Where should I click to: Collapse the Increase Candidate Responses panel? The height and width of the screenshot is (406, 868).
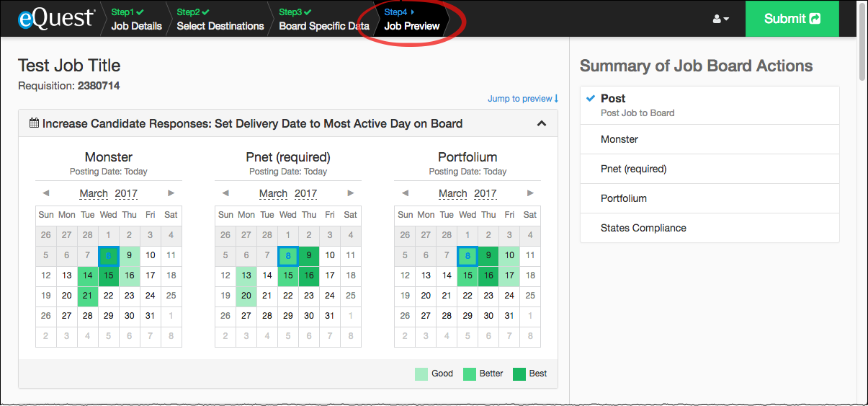(x=542, y=123)
